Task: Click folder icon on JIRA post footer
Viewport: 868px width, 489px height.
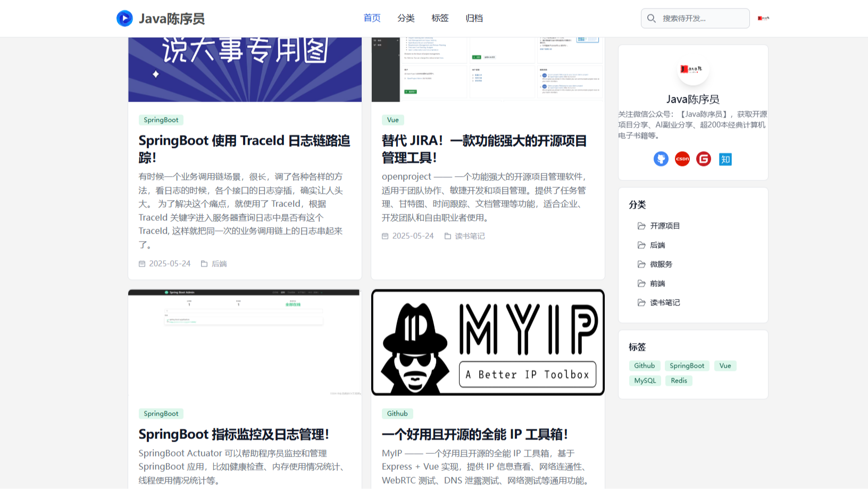Action: tap(448, 236)
